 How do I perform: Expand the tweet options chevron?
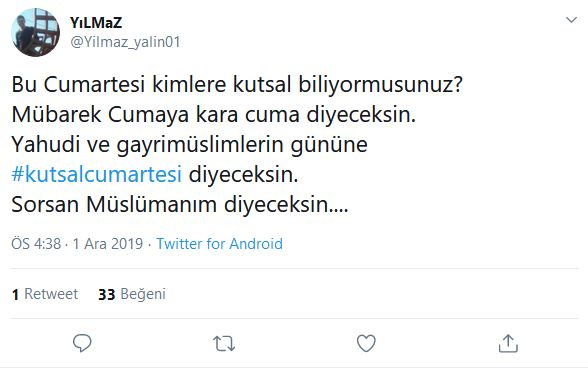tap(571, 20)
